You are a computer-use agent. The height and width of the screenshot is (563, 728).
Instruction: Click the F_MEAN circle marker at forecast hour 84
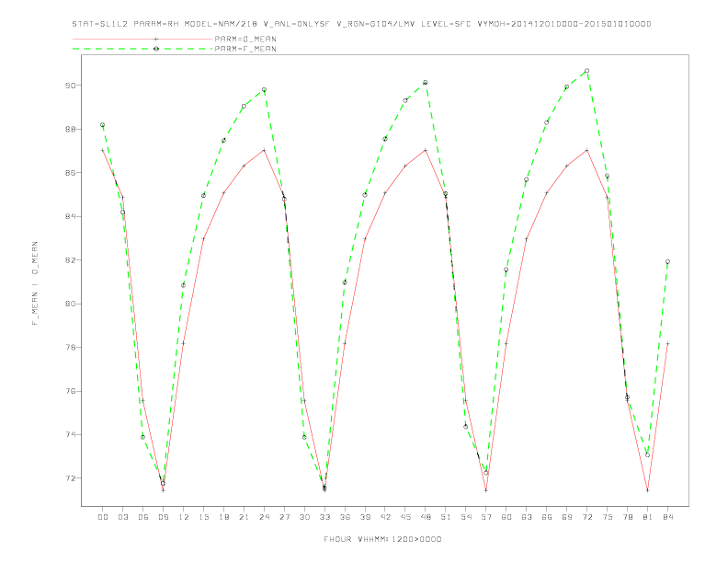pos(667,262)
